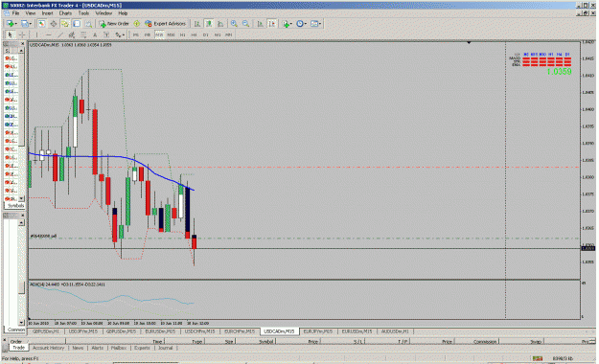Switch chart to line chart icon
Image resolution: width=599 pixels, height=364 pixels.
click(220, 24)
